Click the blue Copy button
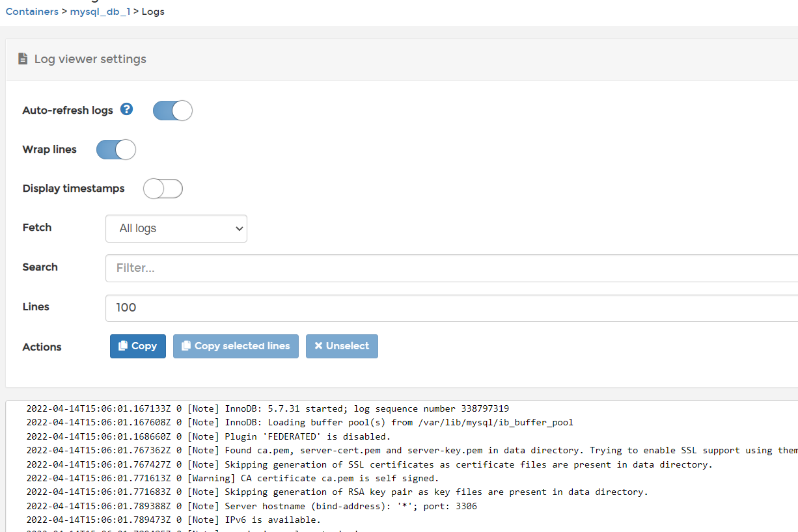The image size is (798, 532). pos(138,346)
